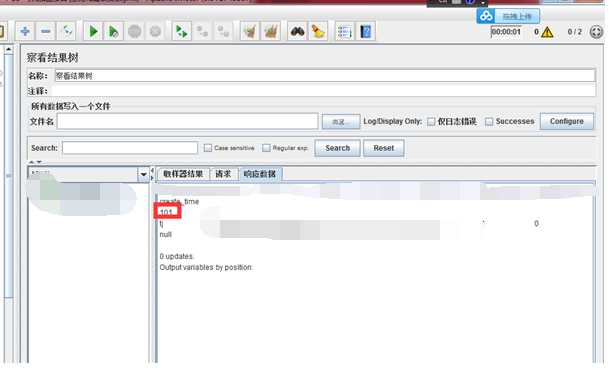This screenshot has height=387, width=616.
Task: Switch to the 取样器结果 tab
Action: 183,174
